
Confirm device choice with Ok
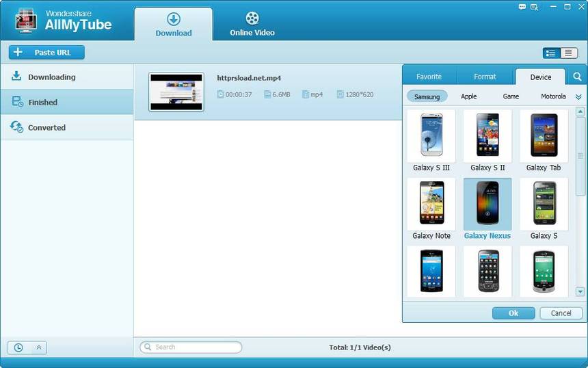point(513,313)
